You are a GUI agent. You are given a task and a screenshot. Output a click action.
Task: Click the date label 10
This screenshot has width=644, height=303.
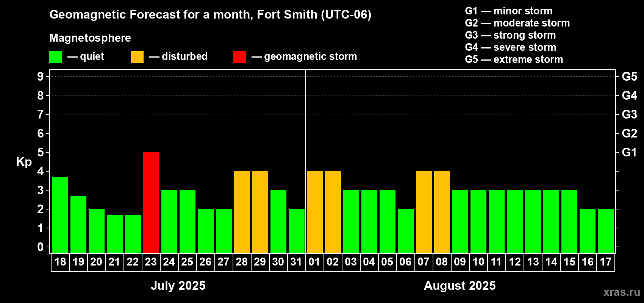478,262
